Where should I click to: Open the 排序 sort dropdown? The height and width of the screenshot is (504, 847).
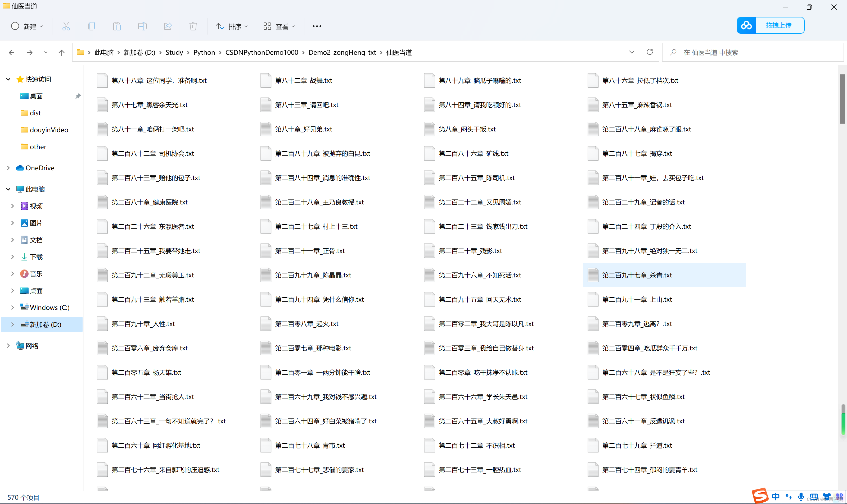click(232, 26)
